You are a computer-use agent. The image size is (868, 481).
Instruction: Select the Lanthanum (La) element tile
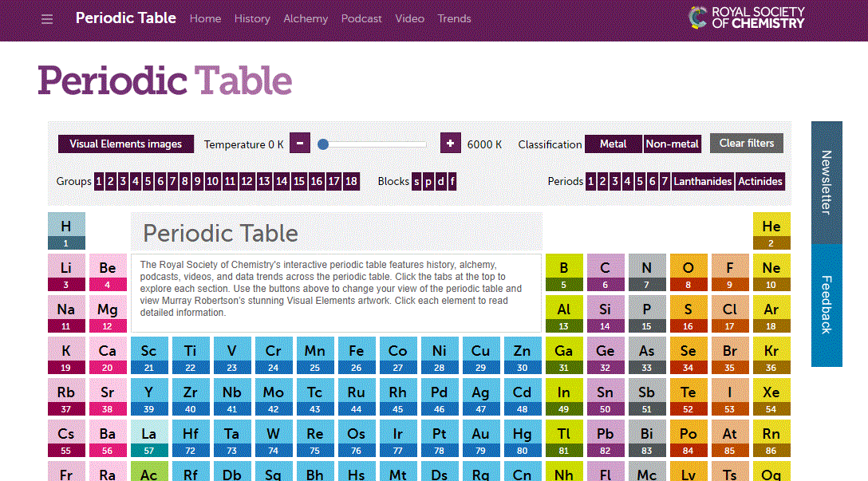(x=149, y=439)
